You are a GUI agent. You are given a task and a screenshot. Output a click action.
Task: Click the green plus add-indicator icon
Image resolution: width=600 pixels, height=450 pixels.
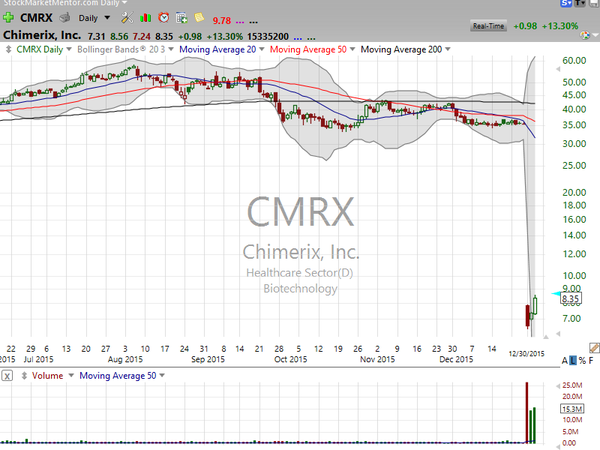pyautogui.click(x=8, y=18)
